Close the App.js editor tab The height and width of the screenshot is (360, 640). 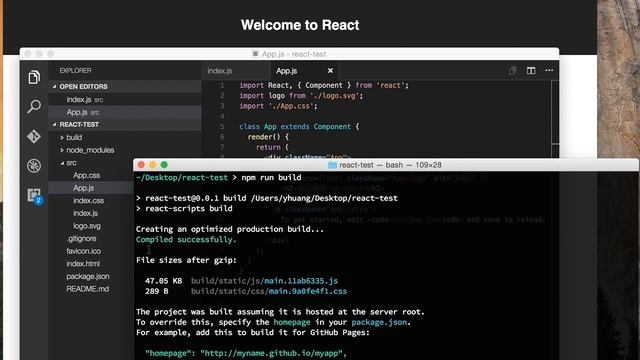330,71
